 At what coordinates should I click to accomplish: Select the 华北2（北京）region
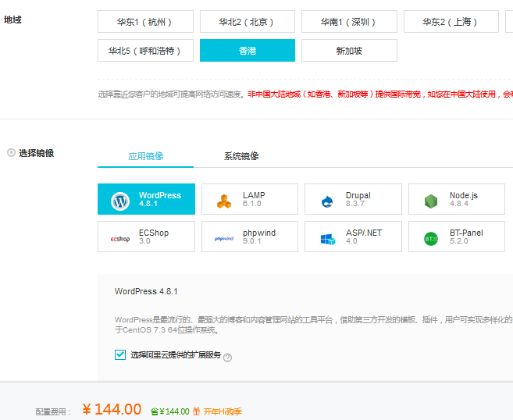click(248, 22)
